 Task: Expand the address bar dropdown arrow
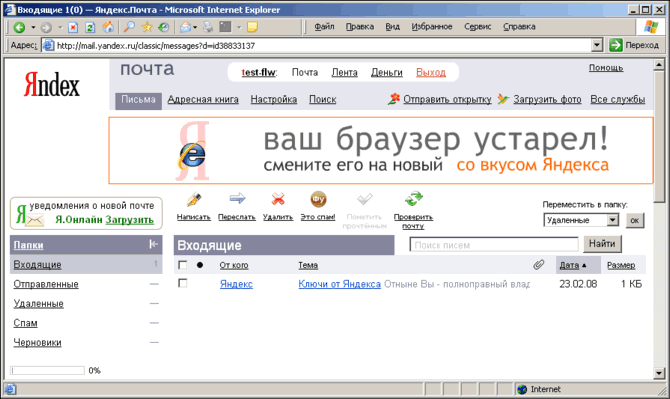[x=597, y=45]
